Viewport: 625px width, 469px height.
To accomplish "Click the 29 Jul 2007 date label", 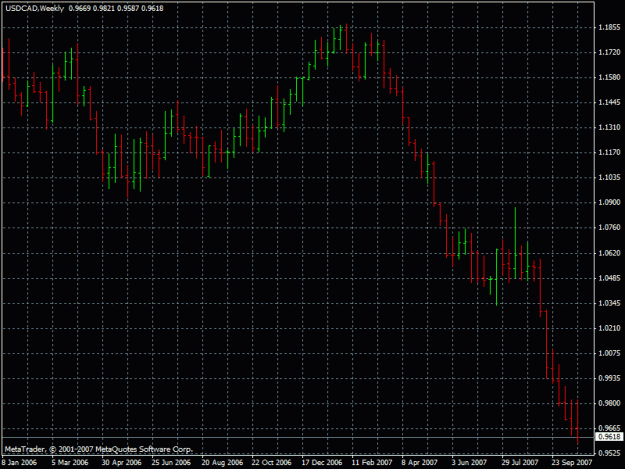I will (x=520, y=463).
